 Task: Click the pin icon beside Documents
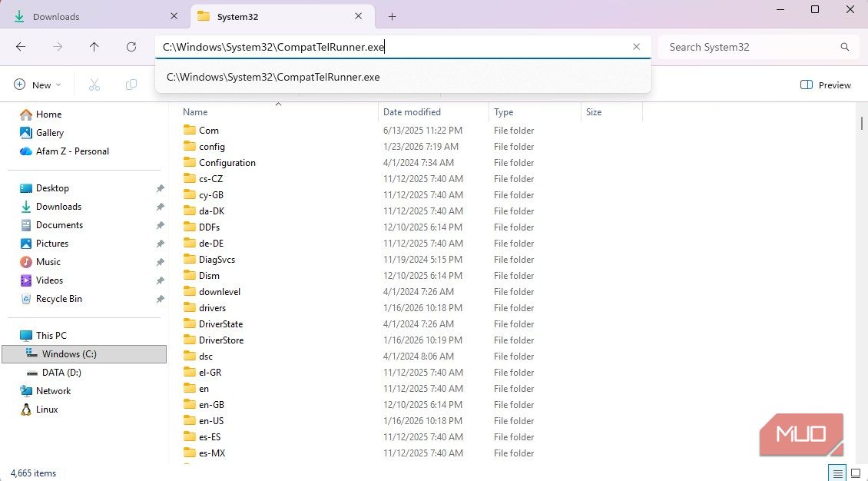[x=160, y=225]
